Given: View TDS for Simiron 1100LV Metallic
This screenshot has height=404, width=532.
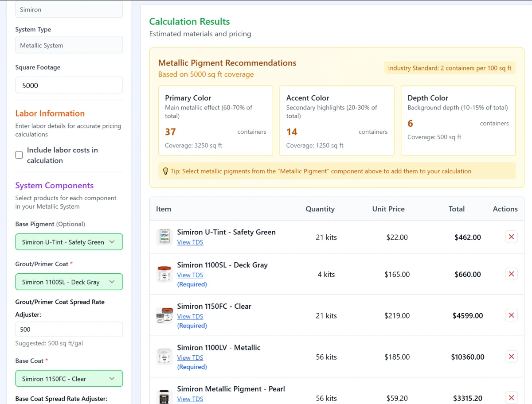Looking at the screenshot, I should 190,358.
